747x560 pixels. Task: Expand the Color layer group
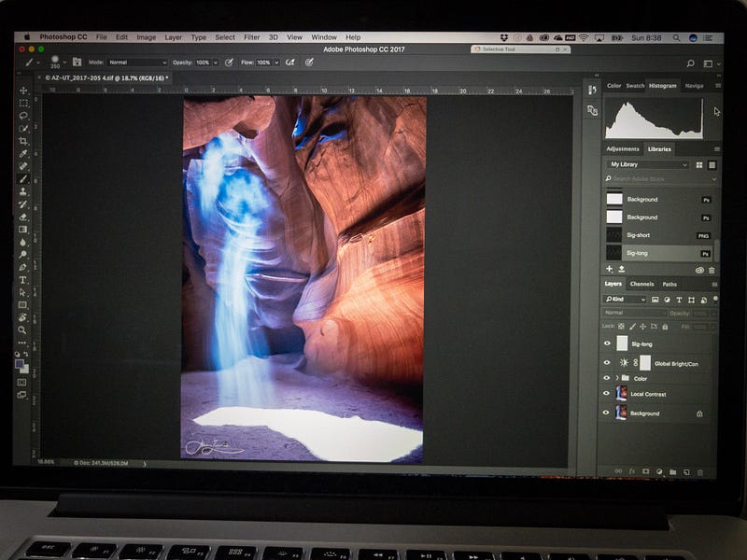click(616, 378)
